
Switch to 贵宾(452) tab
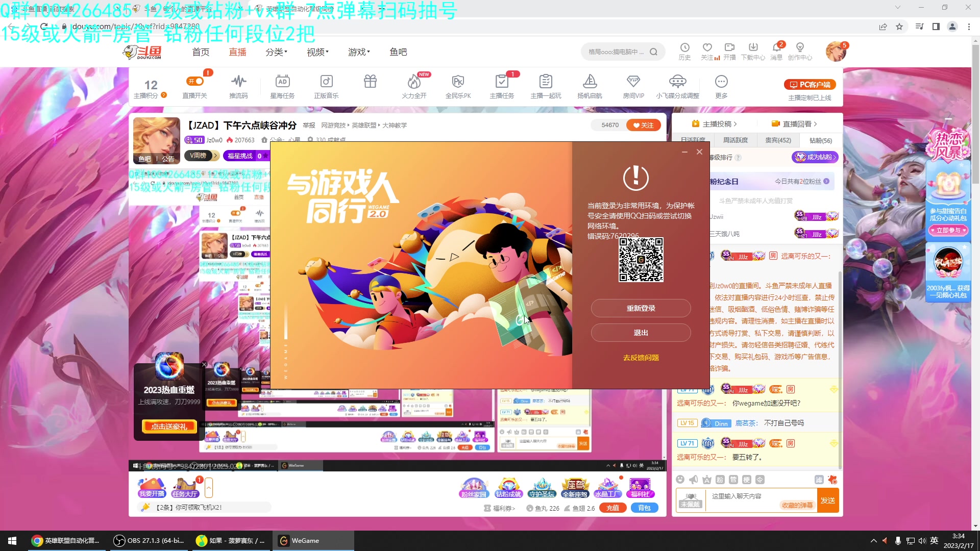pos(778,140)
